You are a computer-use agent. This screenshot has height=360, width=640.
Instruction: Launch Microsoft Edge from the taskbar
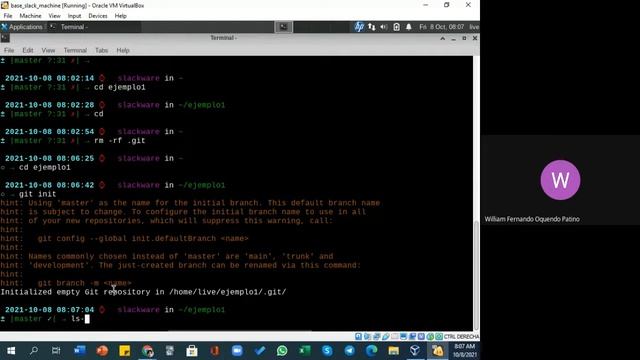(371, 351)
